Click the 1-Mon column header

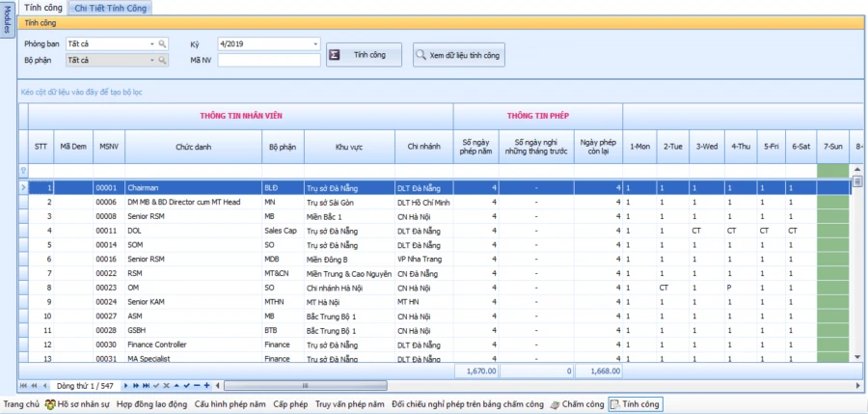640,147
